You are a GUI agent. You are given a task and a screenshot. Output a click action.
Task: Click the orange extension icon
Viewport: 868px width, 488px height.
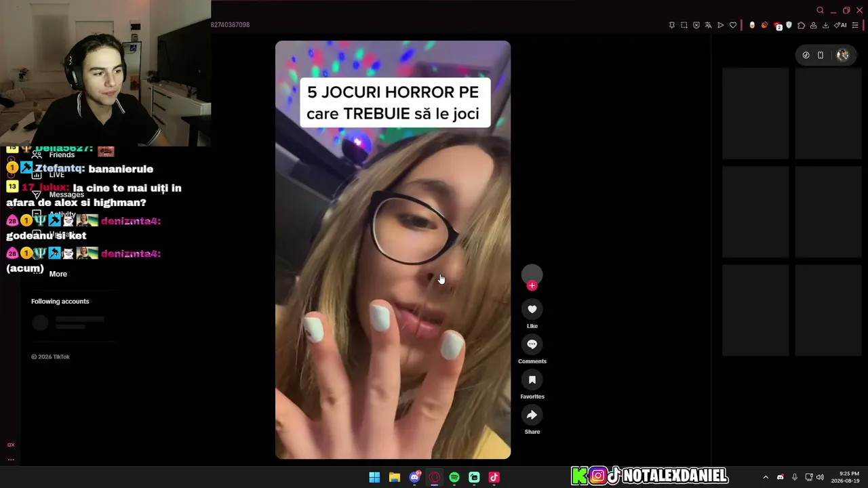[x=764, y=25]
